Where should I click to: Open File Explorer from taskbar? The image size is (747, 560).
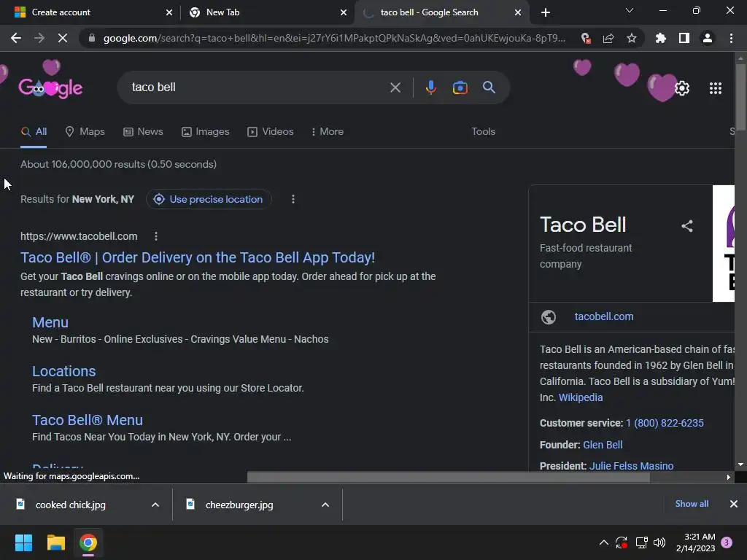coord(55,542)
